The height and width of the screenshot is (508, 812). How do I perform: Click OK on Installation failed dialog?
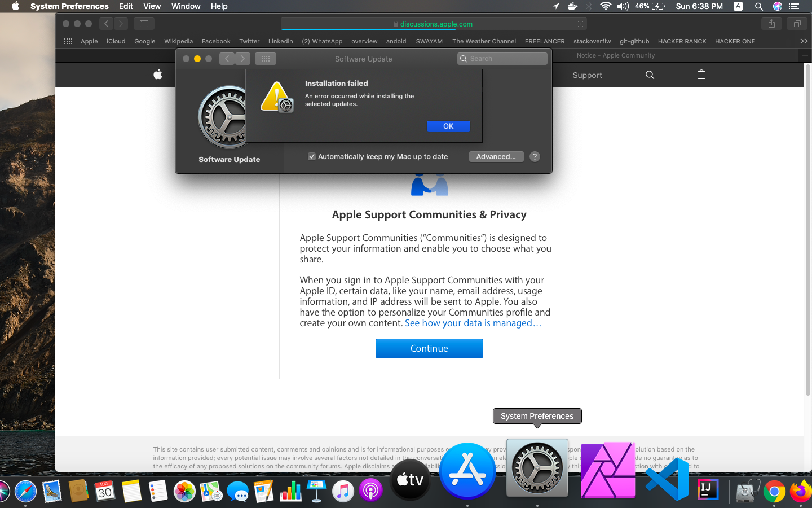pyautogui.click(x=448, y=126)
